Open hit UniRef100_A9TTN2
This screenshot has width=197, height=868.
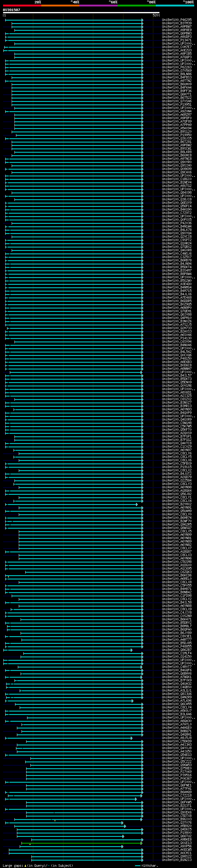177,81
